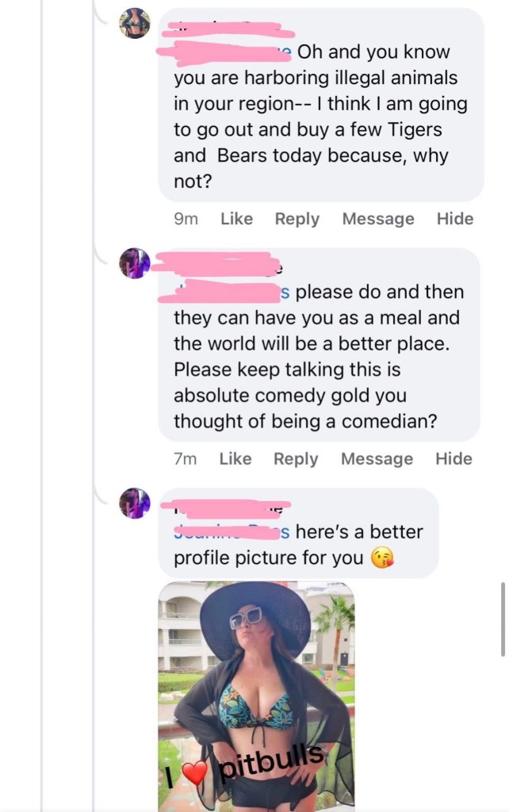Like the Tigers and Bears comment
Screen dimensions: 509x812
tap(236, 219)
